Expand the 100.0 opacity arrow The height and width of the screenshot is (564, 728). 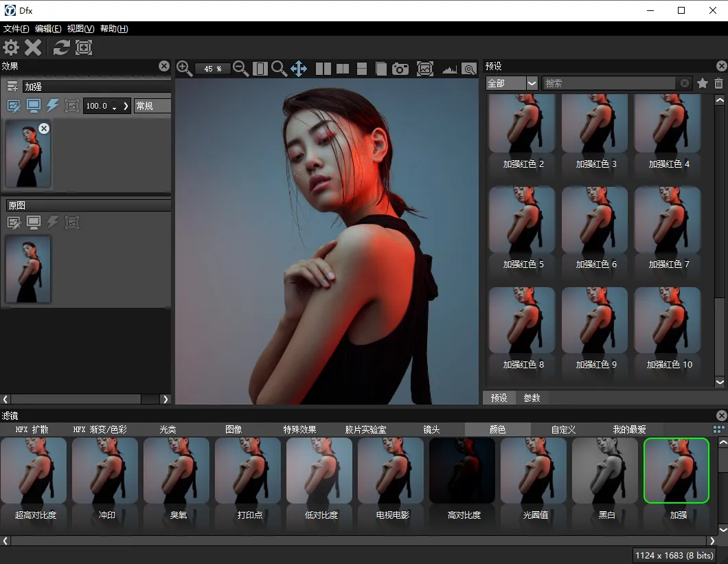(126, 106)
